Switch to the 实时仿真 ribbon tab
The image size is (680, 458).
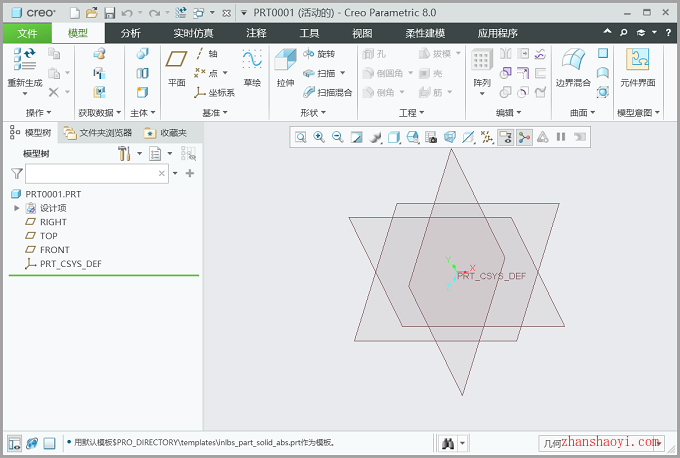(193, 33)
